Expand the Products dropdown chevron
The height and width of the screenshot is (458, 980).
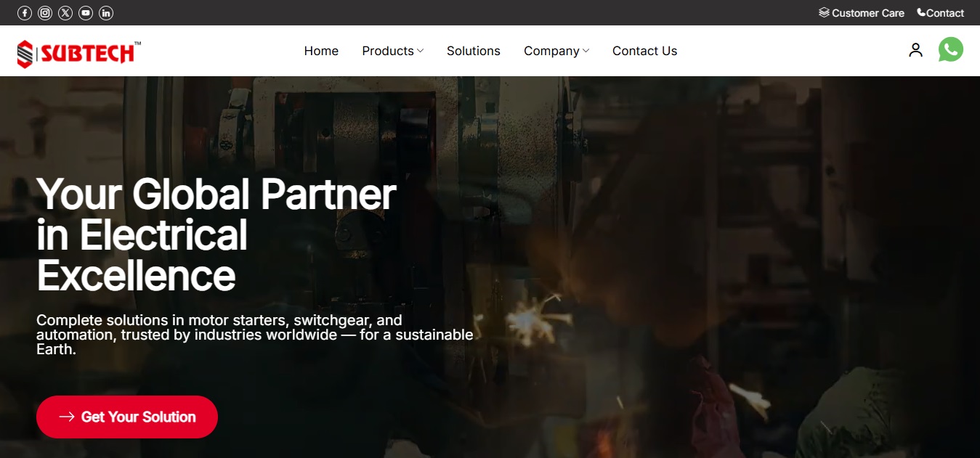click(420, 51)
